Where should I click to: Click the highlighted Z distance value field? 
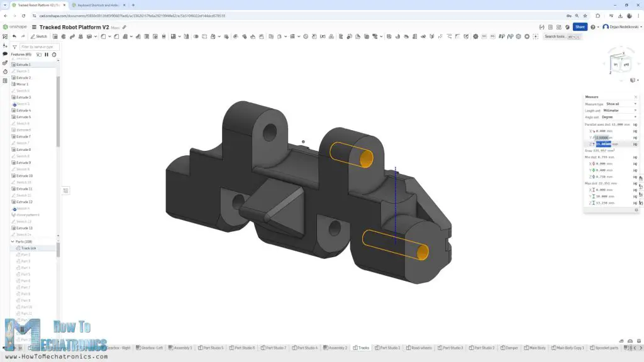pos(602,144)
